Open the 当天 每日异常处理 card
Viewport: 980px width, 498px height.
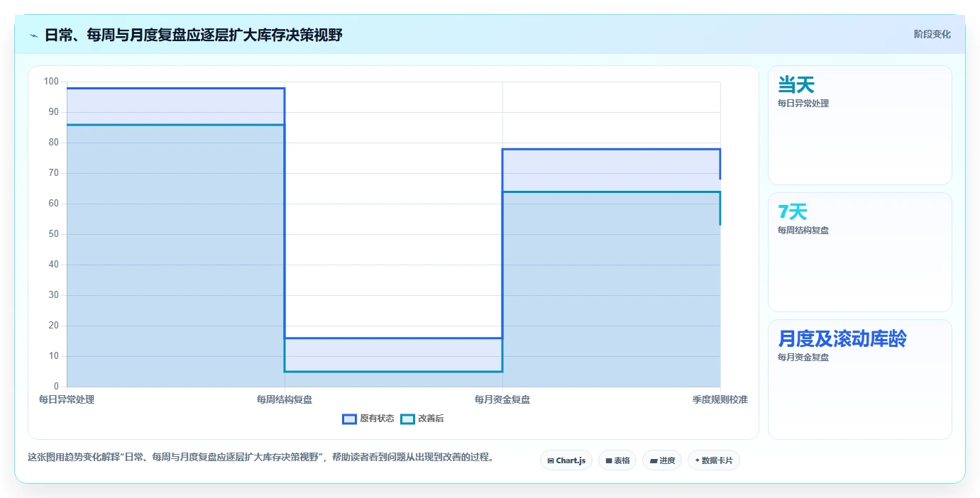click(x=860, y=126)
